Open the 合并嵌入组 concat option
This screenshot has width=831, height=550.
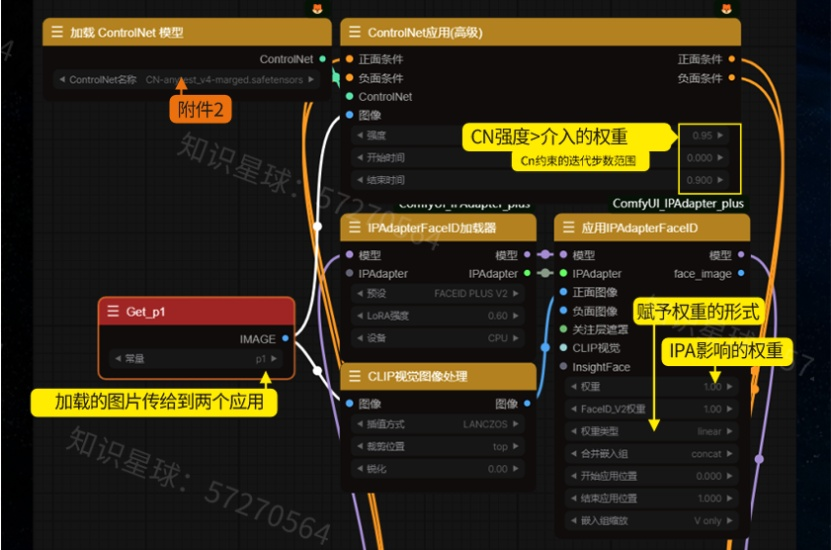(651, 453)
